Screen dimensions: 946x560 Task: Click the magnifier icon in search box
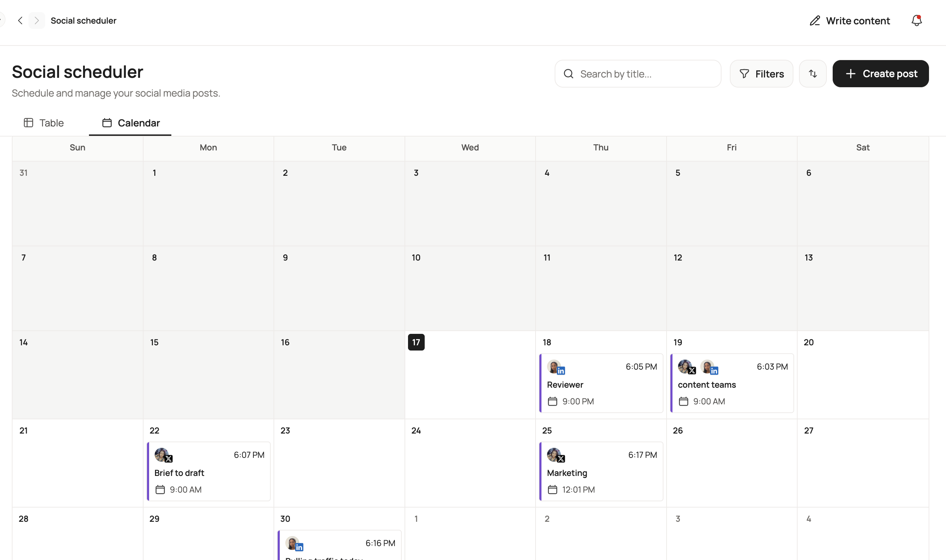(x=568, y=74)
